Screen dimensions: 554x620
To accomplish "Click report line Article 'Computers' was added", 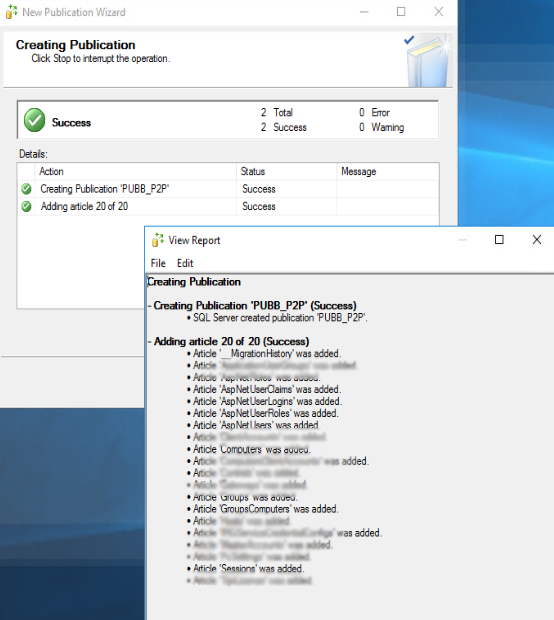I will 252,449.
